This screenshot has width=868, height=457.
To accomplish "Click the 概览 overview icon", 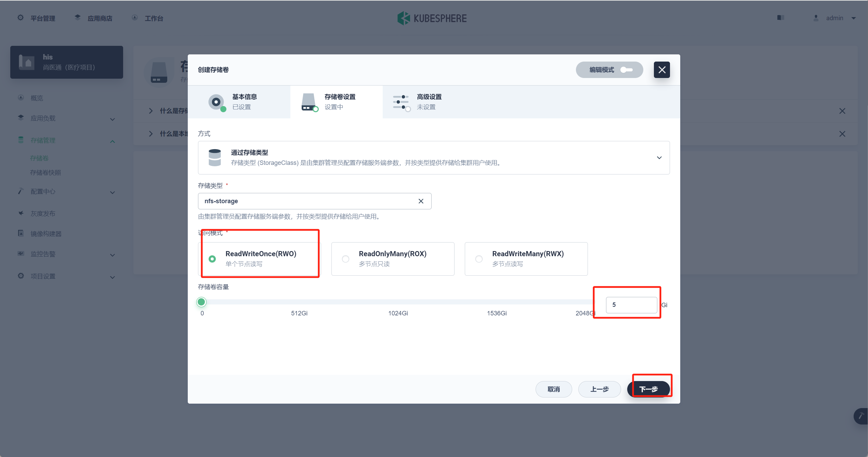I will click(x=21, y=98).
